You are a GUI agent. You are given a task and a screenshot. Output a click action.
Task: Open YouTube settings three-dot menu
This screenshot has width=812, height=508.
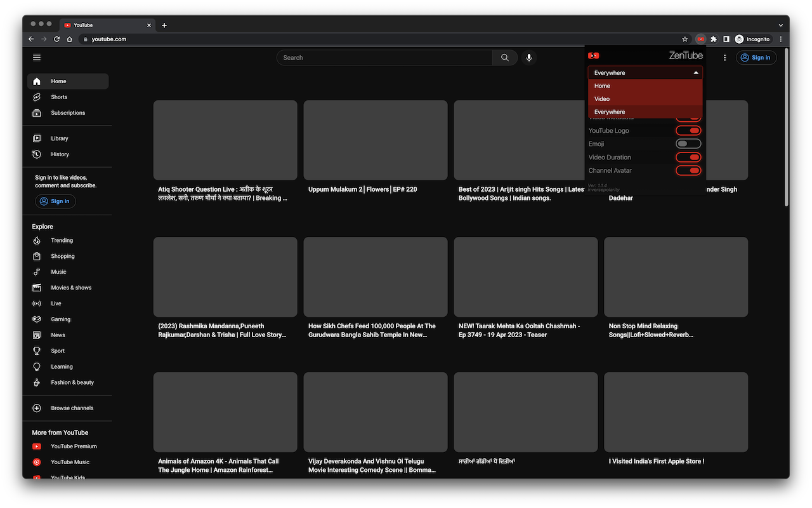pyautogui.click(x=725, y=58)
